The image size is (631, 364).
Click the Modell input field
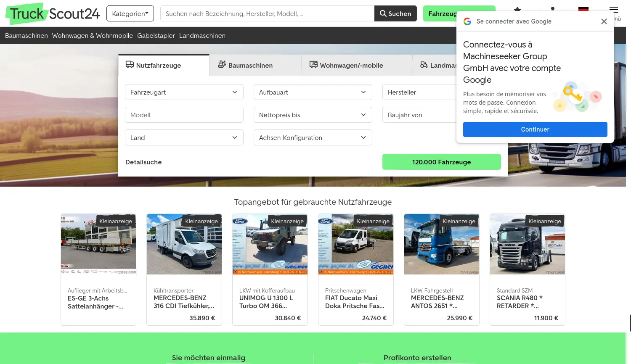pyautogui.click(x=184, y=115)
